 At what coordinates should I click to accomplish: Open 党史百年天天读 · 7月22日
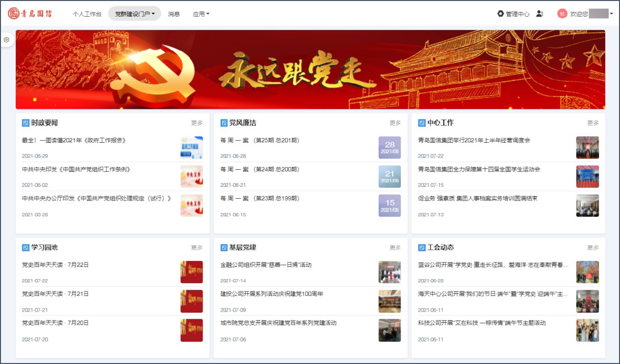(x=55, y=265)
